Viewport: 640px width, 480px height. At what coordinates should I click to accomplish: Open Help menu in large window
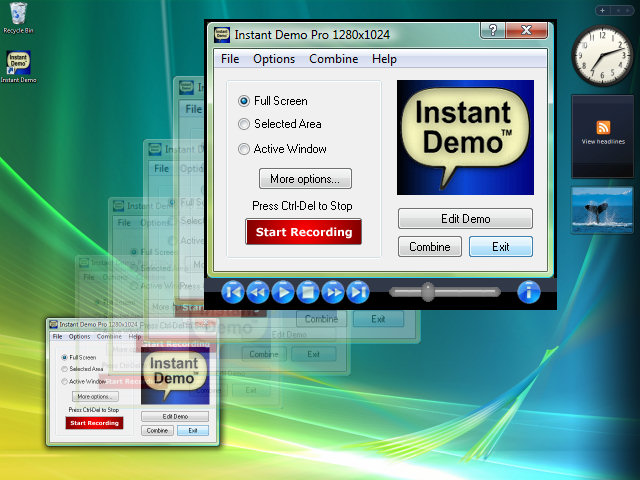384,59
